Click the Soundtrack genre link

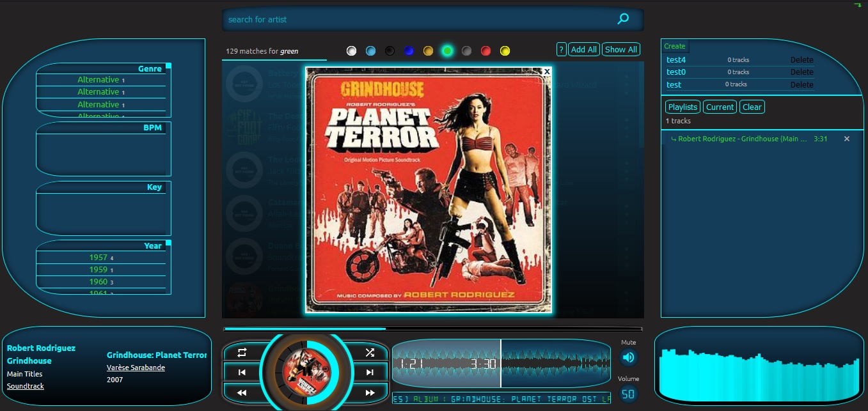(x=26, y=386)
